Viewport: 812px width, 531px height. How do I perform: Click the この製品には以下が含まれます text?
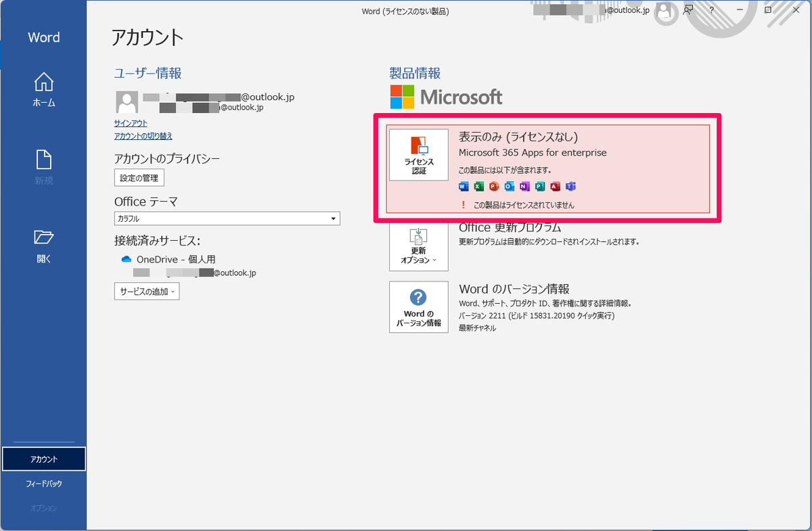(x=505, y=170)
